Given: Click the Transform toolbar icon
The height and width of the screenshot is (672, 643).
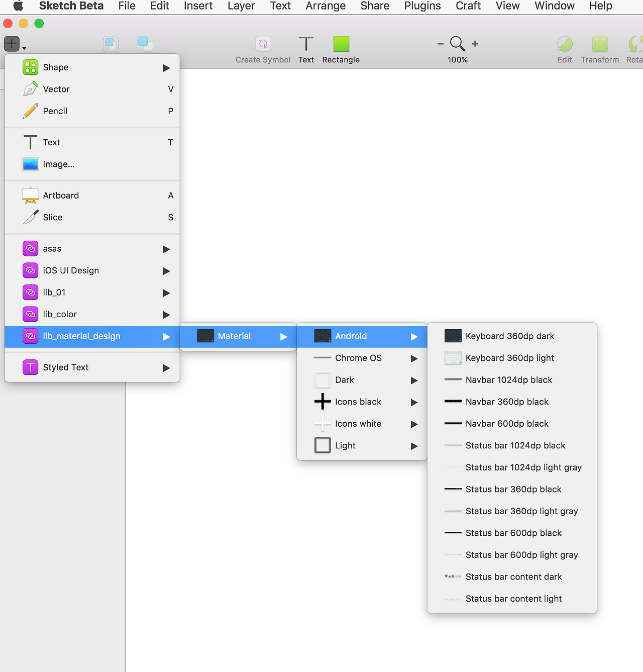Looking at the screenshot, I should [x=600, y=44].
